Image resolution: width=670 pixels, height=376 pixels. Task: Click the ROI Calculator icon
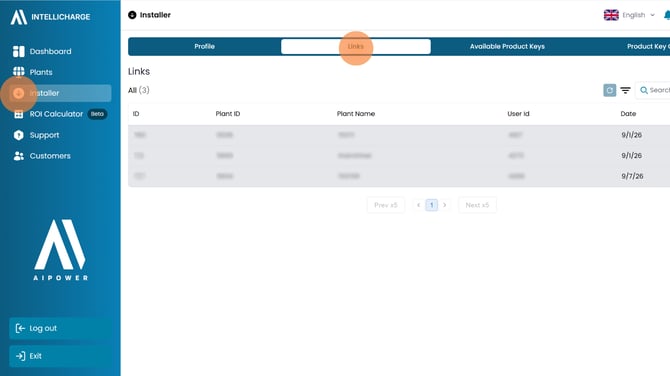[18, 114]
